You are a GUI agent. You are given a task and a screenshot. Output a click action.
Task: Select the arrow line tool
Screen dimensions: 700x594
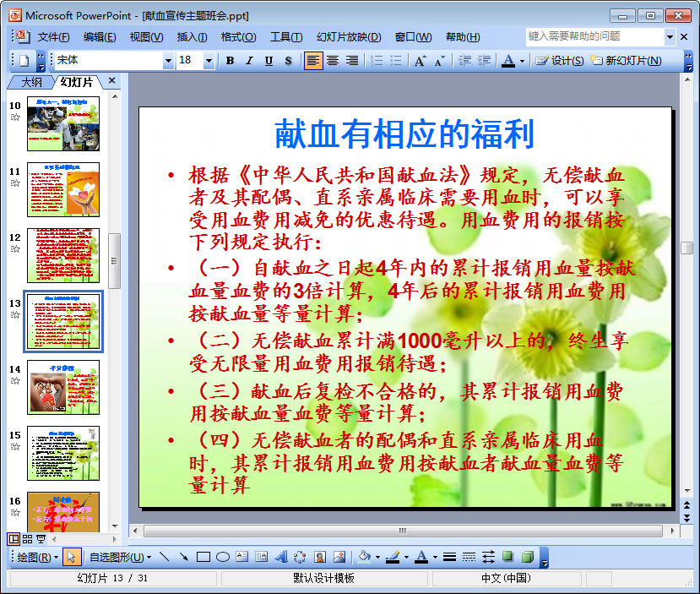tap(183, 557)
